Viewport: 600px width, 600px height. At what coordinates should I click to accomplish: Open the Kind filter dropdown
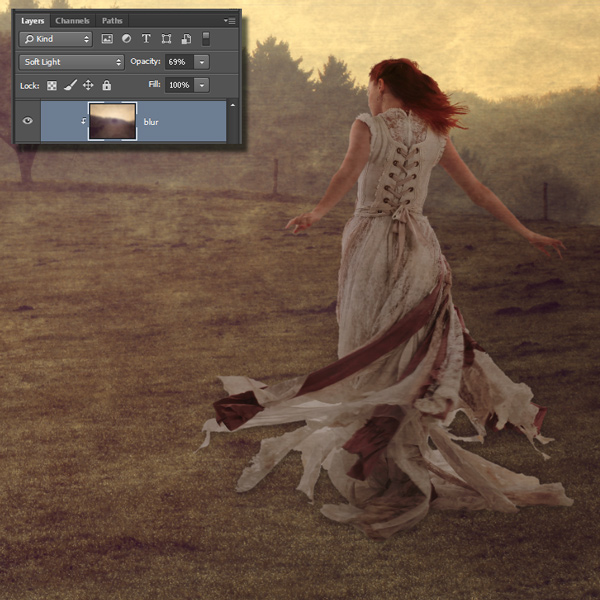[x=56, y=39]
